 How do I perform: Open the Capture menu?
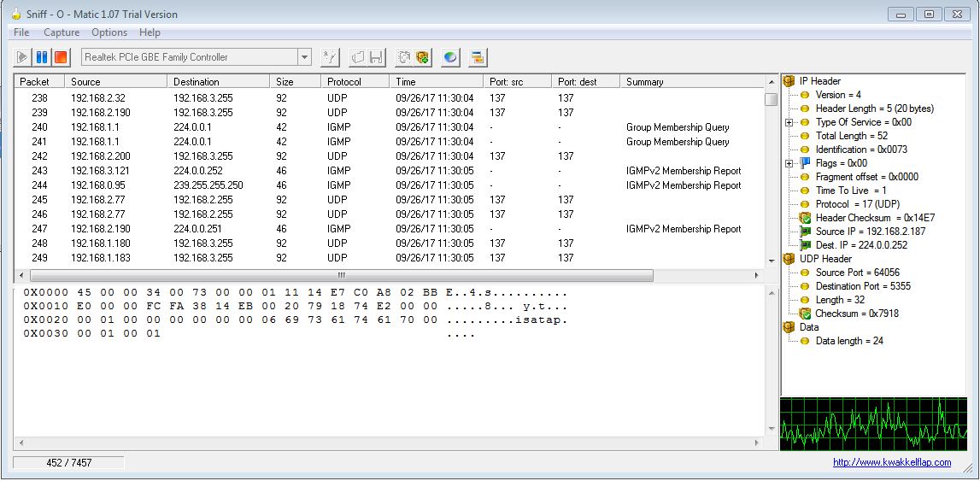click(x=62, y=32)
